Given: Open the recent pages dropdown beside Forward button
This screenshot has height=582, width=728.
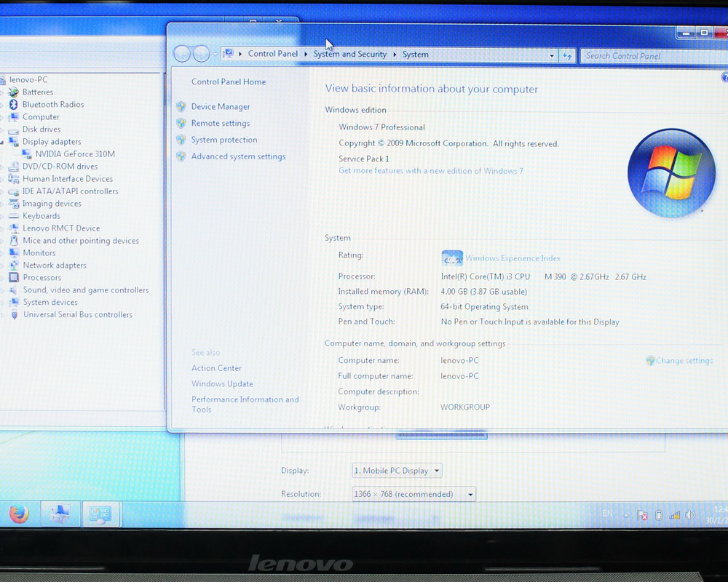Looking at the screenshot, I should [x=215, y=55].
